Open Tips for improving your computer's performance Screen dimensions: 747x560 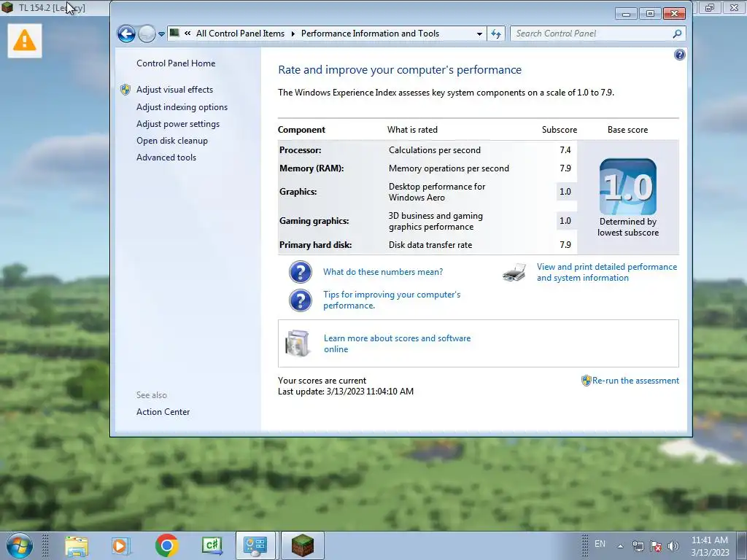click(x=392, y=300)
